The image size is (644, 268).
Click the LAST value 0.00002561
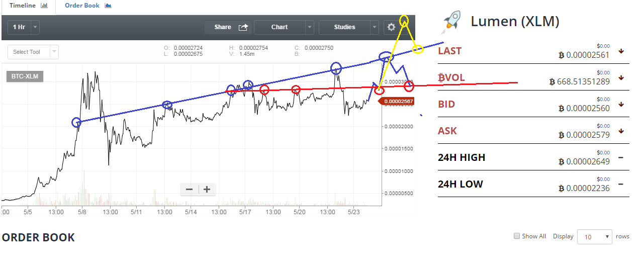[584, 55]
